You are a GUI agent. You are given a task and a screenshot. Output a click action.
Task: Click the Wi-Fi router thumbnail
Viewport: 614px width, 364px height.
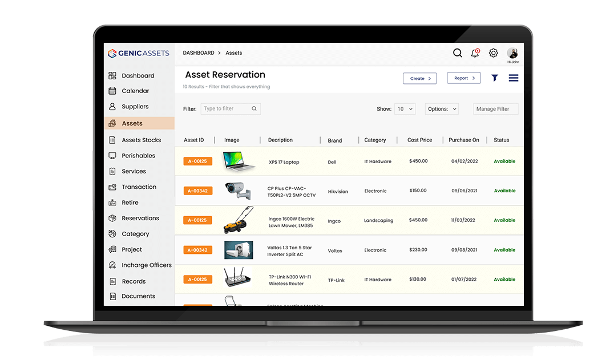(237, 277)
